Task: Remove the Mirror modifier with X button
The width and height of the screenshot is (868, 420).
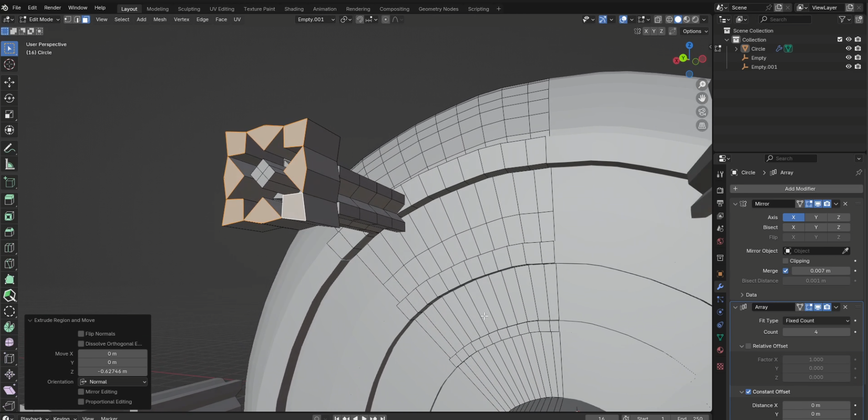Action: click(x=845, y=204)
